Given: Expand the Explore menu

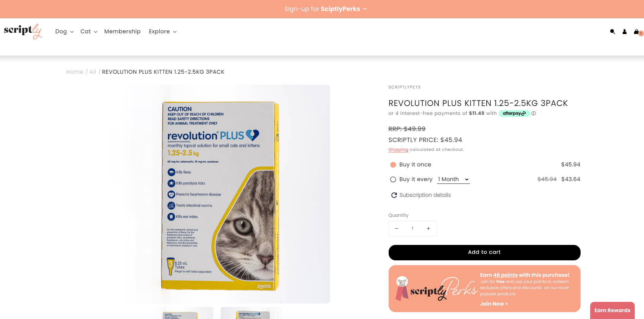Looking at the screenshot, I should coord(163,32).
